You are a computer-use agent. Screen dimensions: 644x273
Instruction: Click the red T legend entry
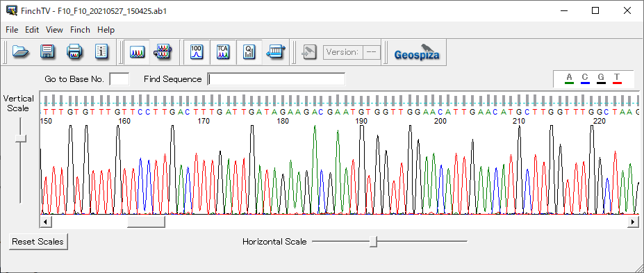[x=617, y=78]
